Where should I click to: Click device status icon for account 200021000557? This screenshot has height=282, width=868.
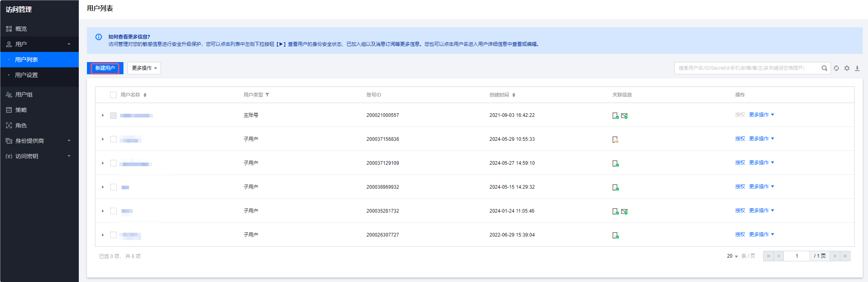point(615,116)
